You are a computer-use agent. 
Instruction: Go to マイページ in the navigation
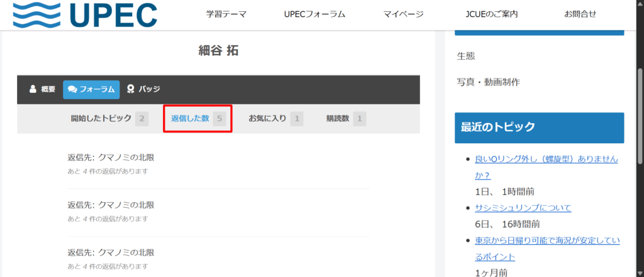coord(403,14)
